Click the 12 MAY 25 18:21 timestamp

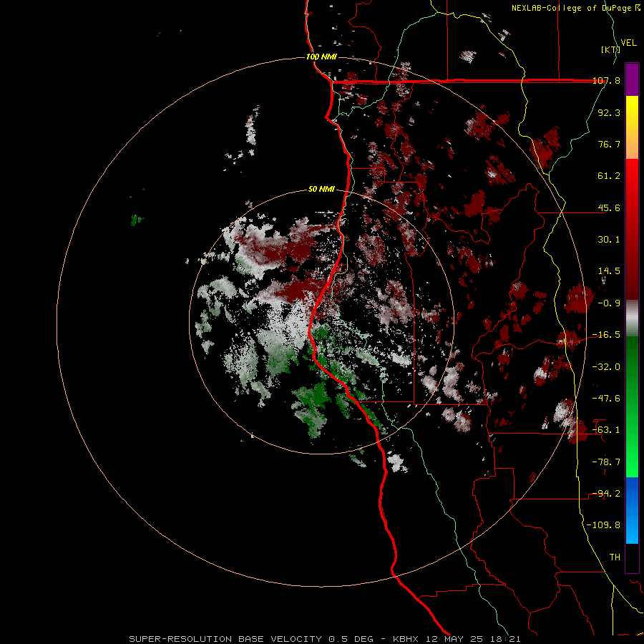click(474, 639)
